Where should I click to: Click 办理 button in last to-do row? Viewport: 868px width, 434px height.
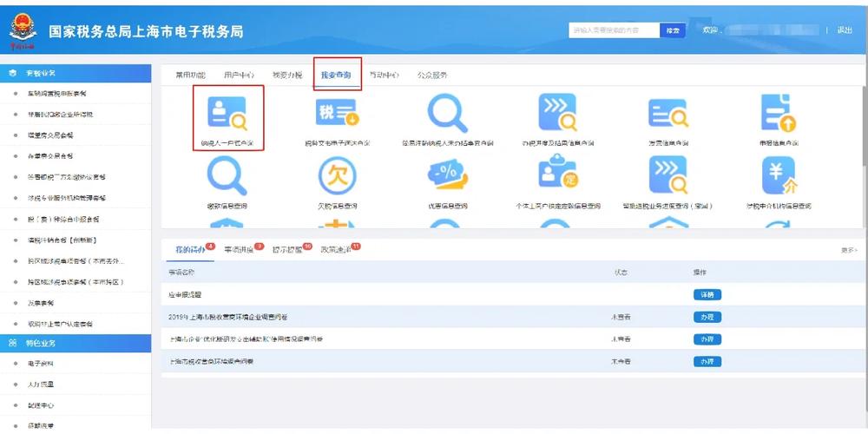pyautogui.click(x=707, y=361)
